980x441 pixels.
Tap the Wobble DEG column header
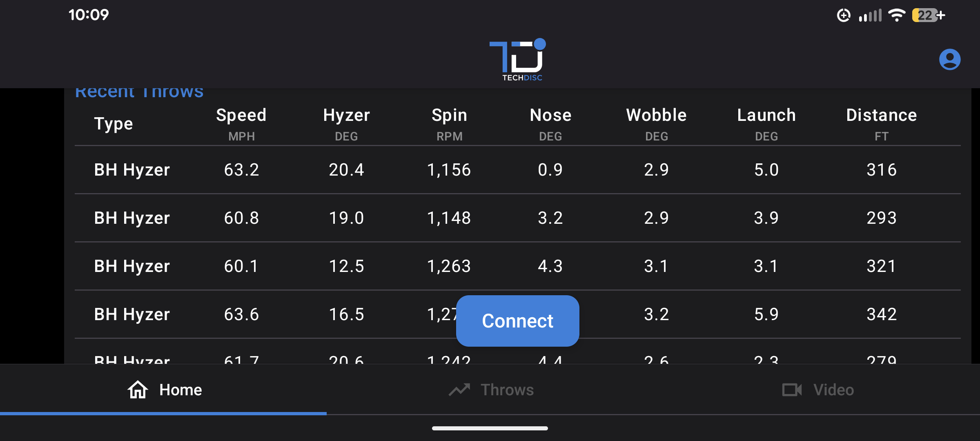656,123
